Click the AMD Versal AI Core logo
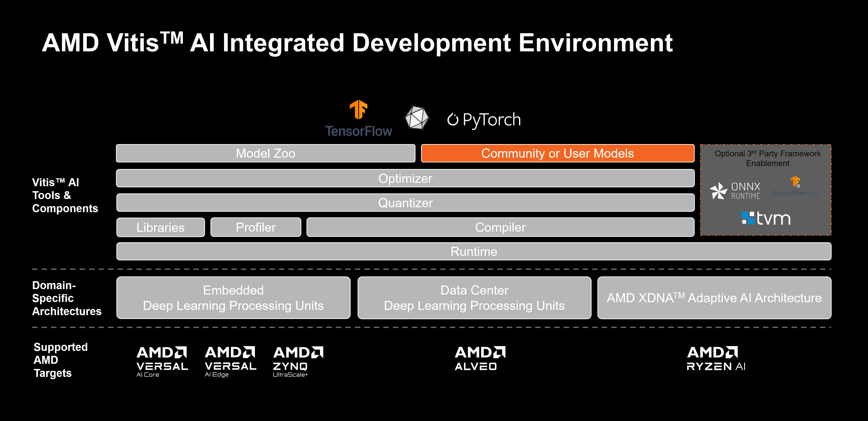This screenshot has width=868, height=421. 162,361
